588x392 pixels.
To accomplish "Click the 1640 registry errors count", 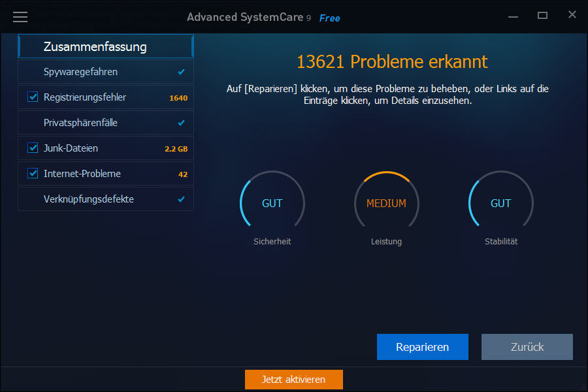I will [x=178, y=98].
